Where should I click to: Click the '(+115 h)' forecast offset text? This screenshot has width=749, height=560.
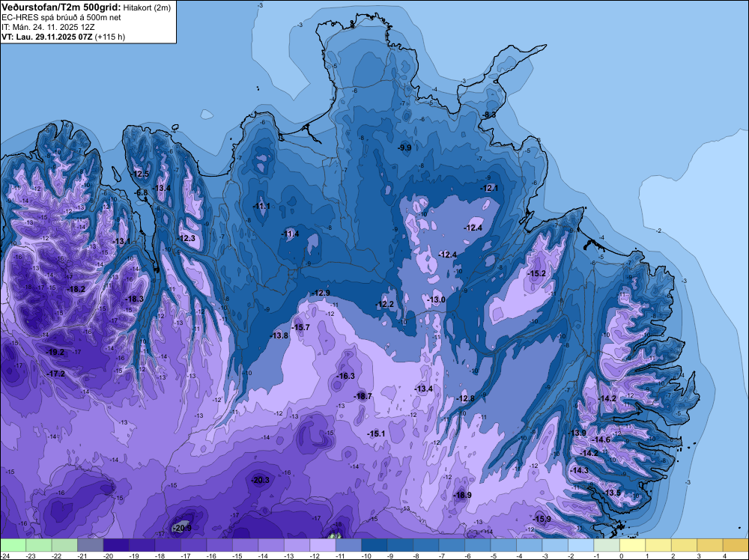(110, 37)
